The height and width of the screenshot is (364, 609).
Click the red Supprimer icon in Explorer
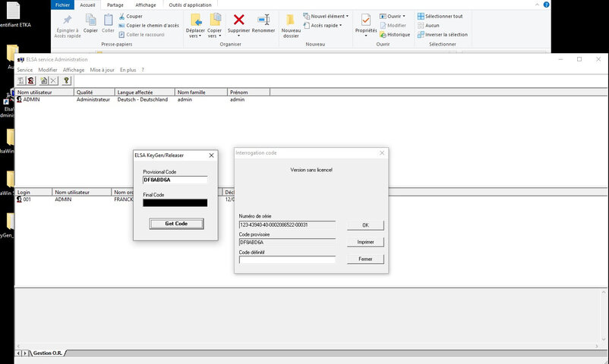(x=239, y=20)
